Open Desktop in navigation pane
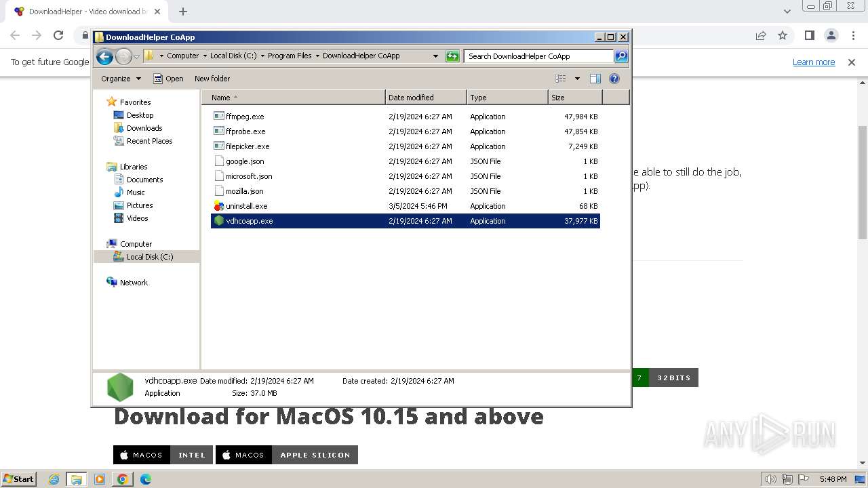868x488 pixels. [140, 115]
